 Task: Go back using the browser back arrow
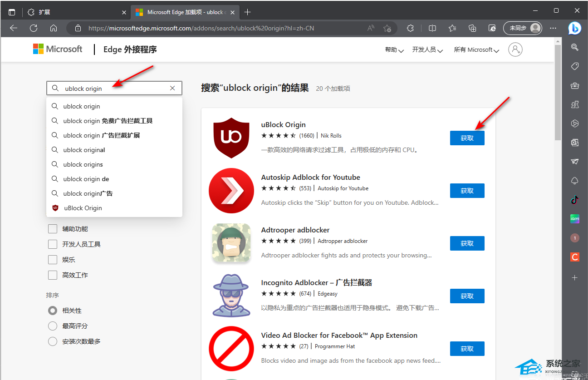click(14, 28)
